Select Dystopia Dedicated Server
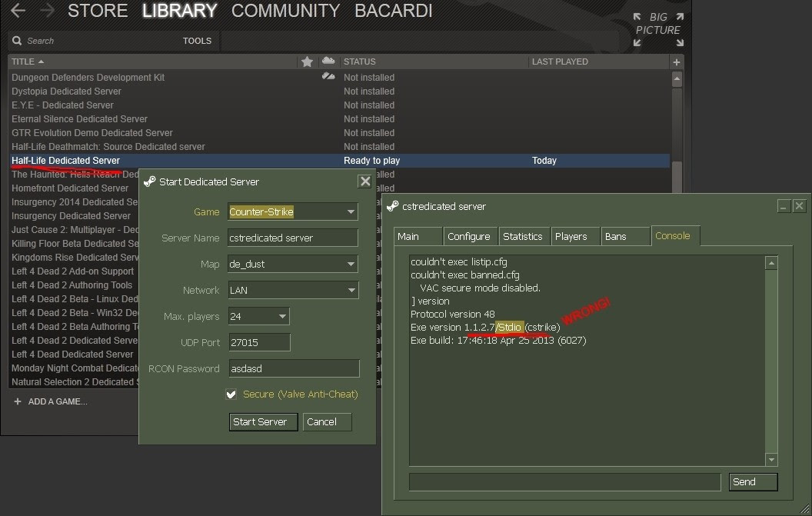The width and height of the screenshot is (812, 516). 66,92
